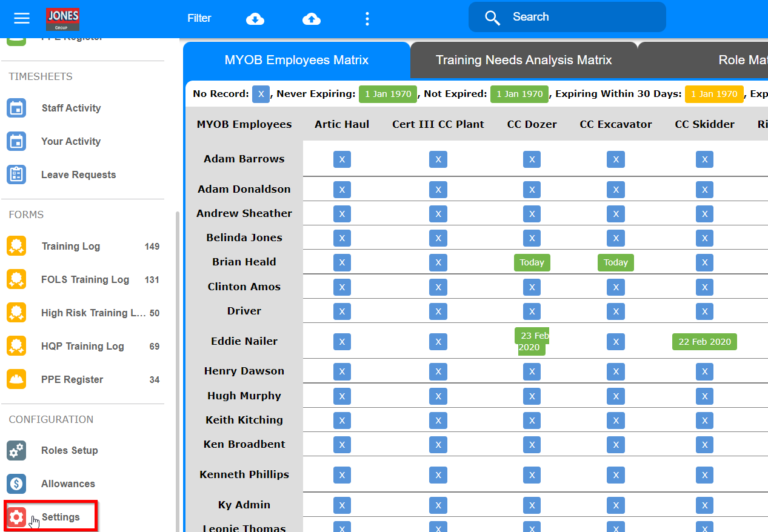Switch to MYOB Employees Matrix tab

[x=296, y=60]
